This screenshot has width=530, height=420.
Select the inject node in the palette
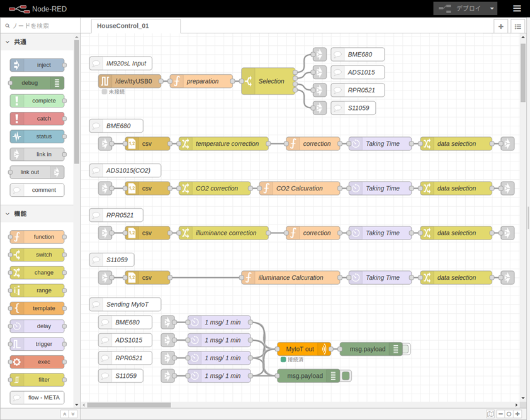37,65
